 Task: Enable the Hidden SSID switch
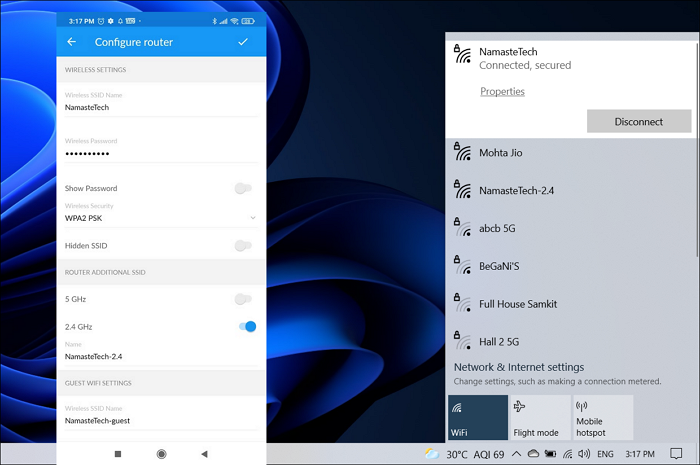click(243, 245)
